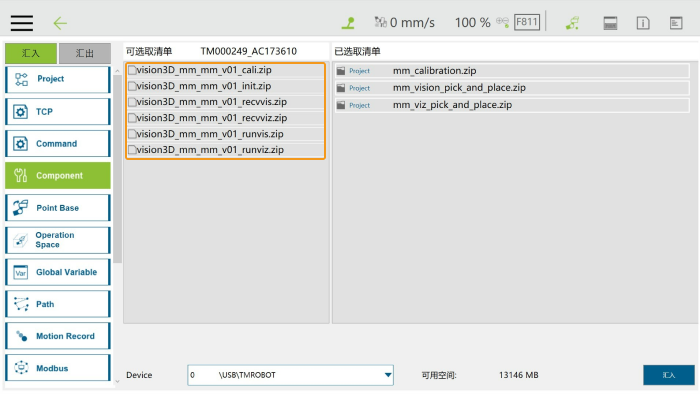
Task: Click the sidebar scroll down arrow
Action: click(x=117, y=381)
